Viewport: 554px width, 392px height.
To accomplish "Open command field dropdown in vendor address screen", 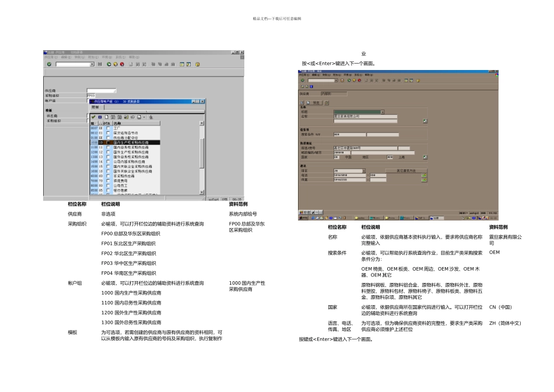I will [336, 80].
